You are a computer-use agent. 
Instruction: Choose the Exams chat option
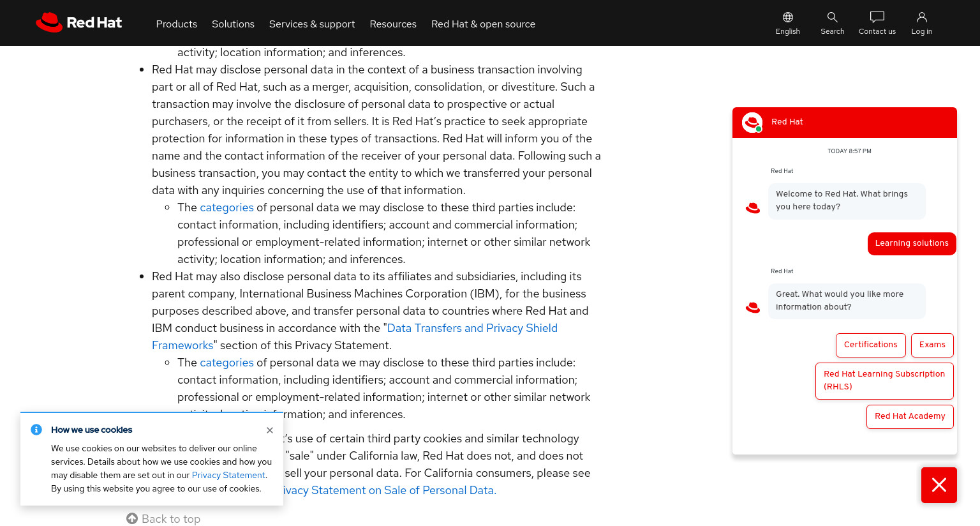pyautogui.click(x=932, y=345)
